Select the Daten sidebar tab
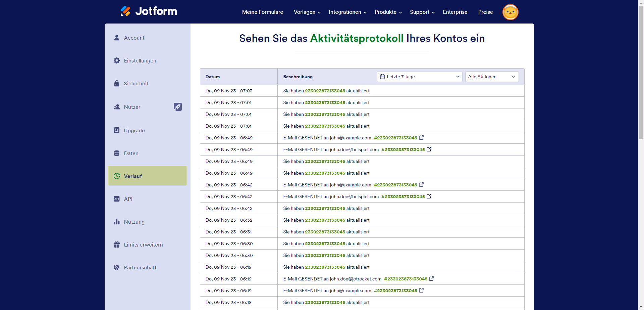The height and width of the screenshot is (310, 644). pos(131,153)
